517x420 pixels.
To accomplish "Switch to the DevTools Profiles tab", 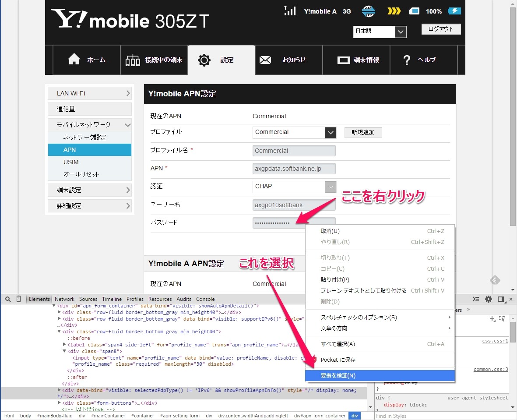I will click(135, 299).
